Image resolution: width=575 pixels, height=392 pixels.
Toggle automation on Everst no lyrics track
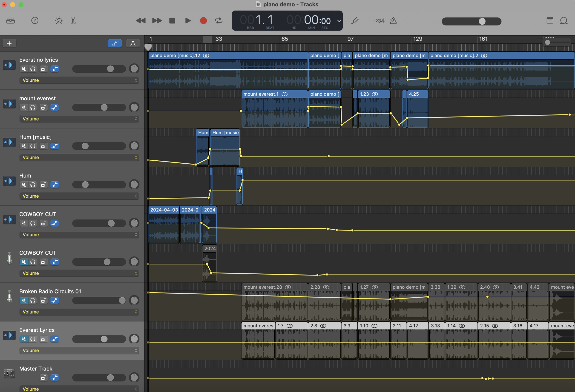(x=55, y=69)
